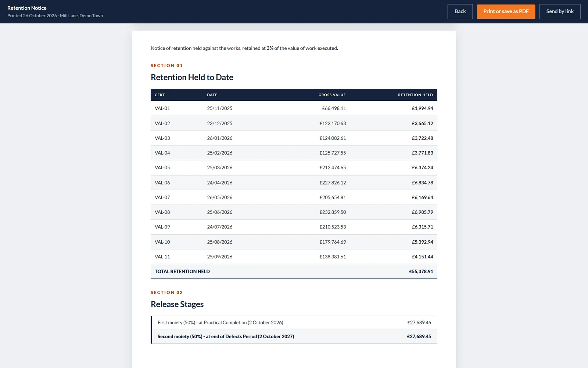Click certificate VAL-03 cell
The height and width of the screenshot is (368, 588).
pos(162,138)
